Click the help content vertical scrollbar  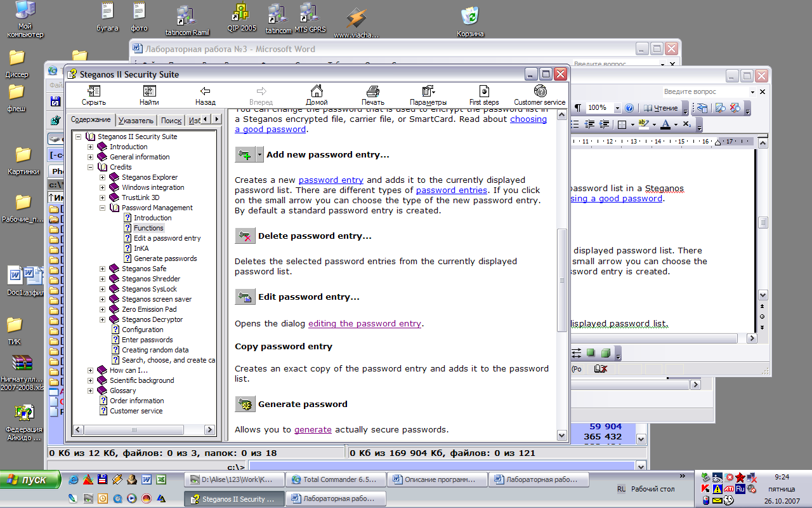[x=561, y=275]
